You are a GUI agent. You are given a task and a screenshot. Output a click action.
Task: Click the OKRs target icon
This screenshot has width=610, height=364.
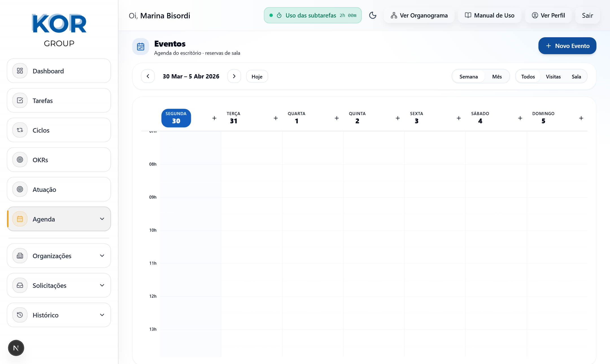(20, 160)
